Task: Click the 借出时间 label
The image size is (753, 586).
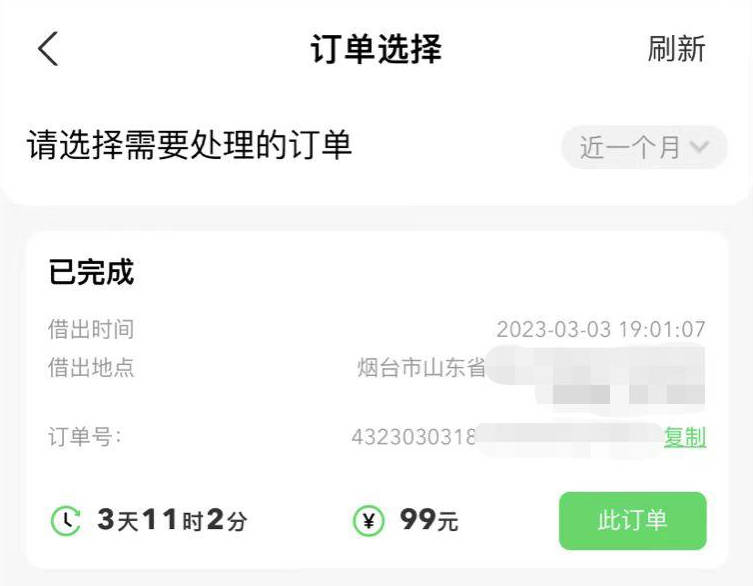Action: pyautogui.click(x=91, y=330)
